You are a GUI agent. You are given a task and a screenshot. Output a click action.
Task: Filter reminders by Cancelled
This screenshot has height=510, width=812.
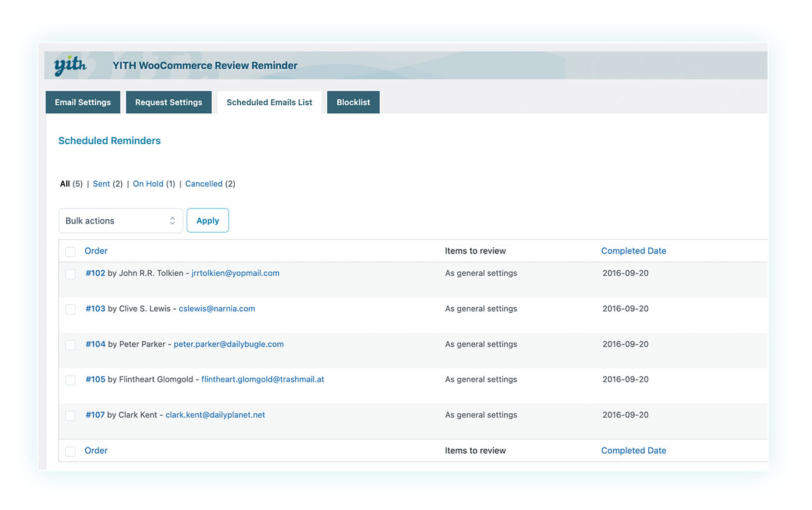tap(204, 184)
